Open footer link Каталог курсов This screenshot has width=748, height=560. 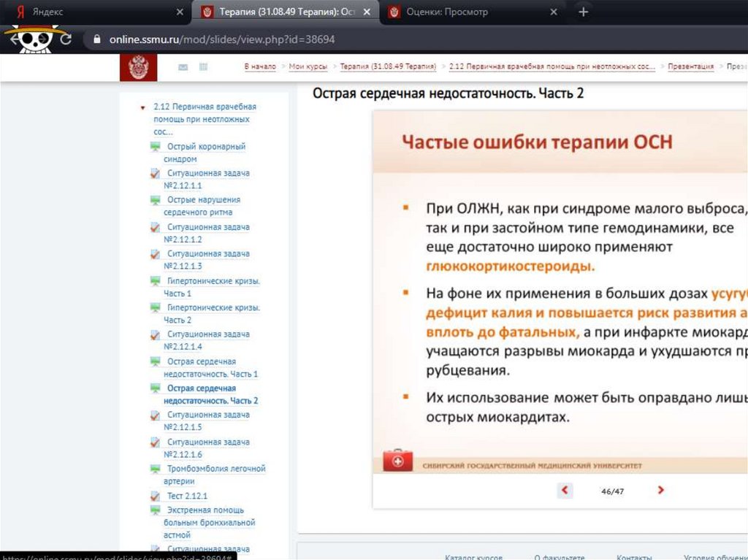[473, 556]
